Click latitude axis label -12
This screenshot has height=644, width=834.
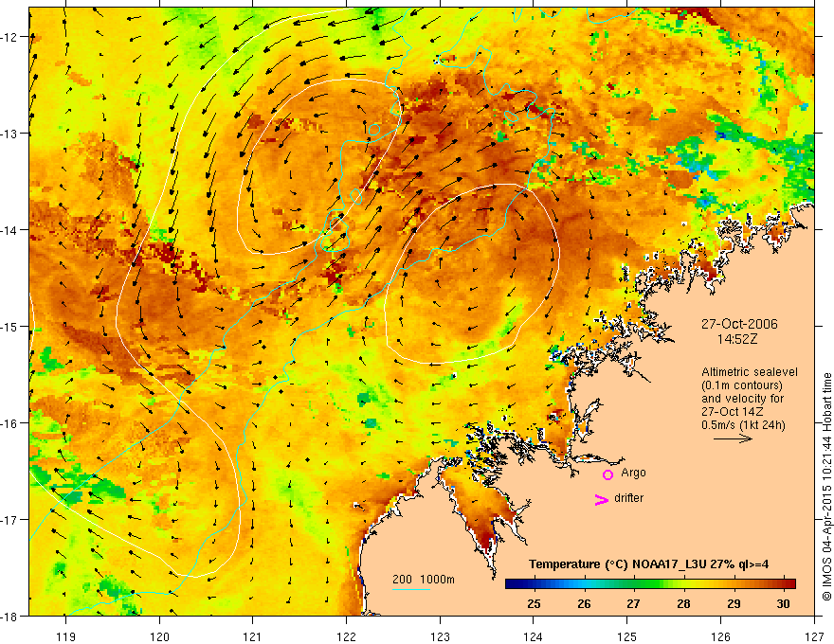coord(9,37)
